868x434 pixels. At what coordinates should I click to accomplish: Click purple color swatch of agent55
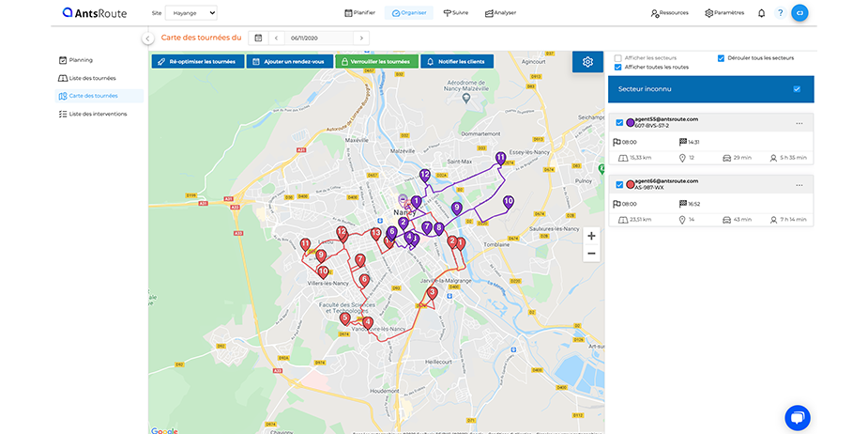click(x=631, y=123)
